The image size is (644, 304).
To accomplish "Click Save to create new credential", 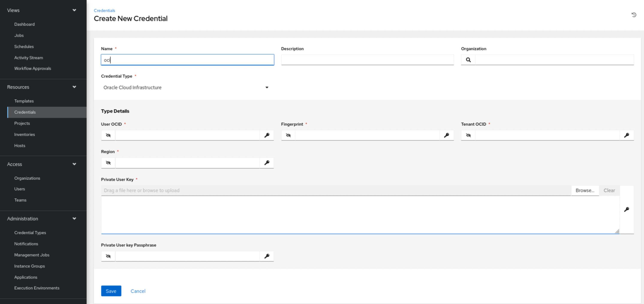I will [x=112, y=291].
